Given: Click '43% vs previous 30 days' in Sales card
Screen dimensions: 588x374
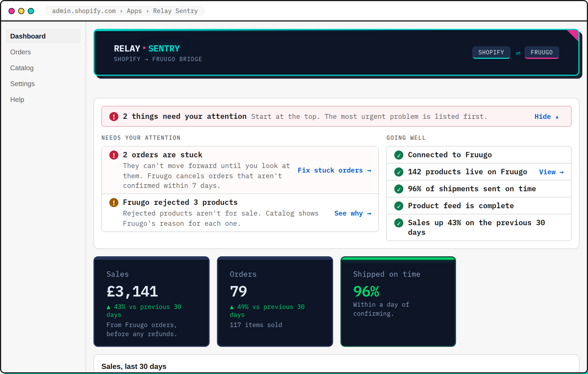Looking at the screenshot, I should coord(144,311).
